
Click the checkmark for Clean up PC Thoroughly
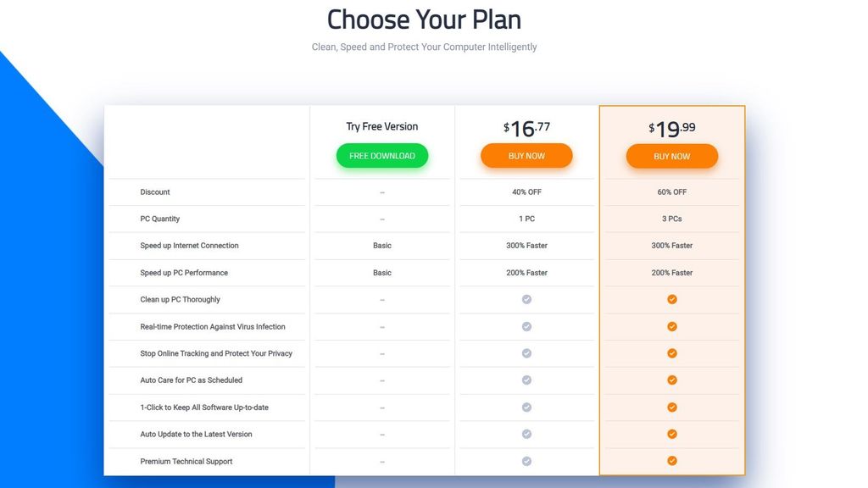point(672,299)
